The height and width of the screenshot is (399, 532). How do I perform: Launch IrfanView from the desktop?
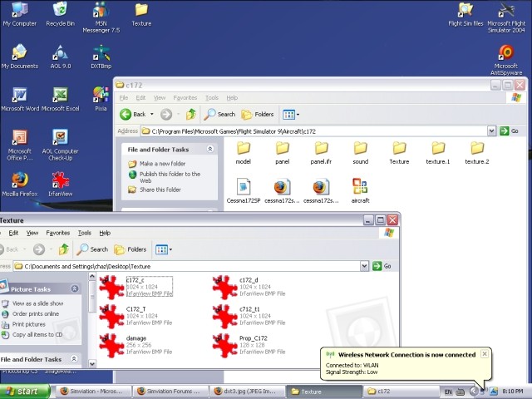point(61,185)
